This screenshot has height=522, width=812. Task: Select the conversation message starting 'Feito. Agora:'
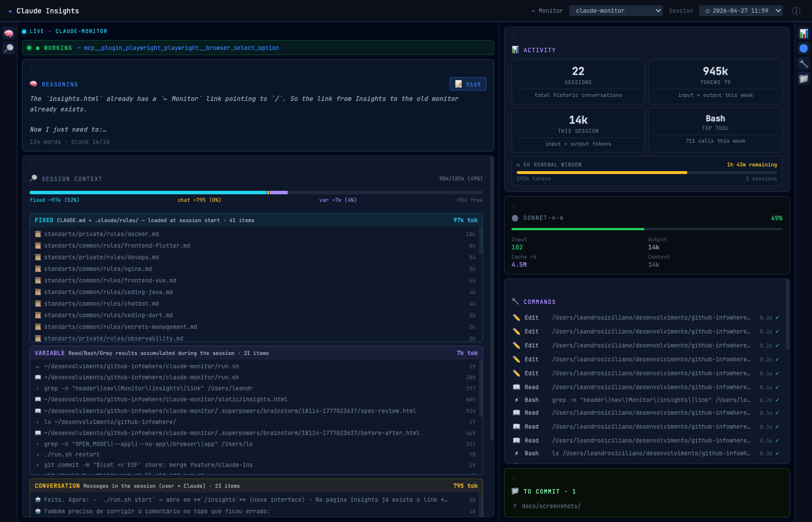255,500
